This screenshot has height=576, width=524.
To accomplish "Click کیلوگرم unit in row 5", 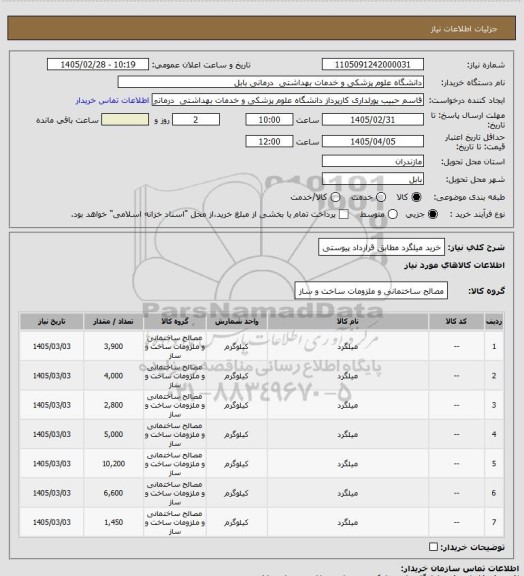I will click(x=236, y=464).
